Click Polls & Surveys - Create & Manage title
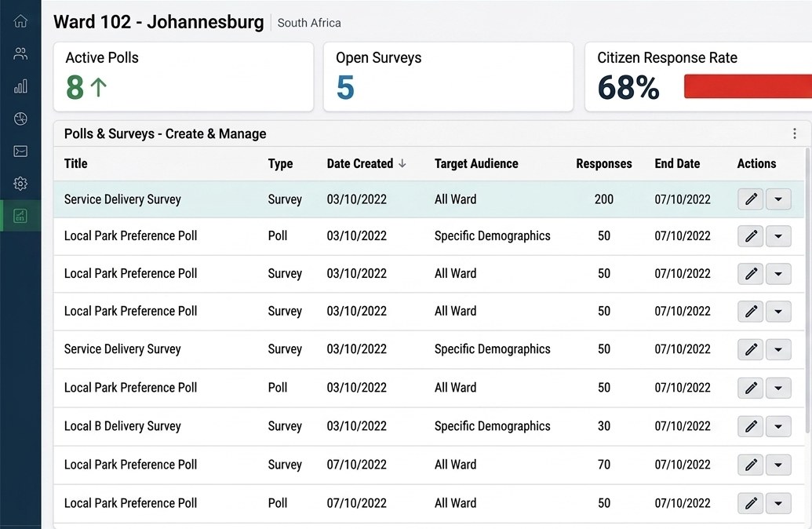This screenshot has width=812, height=529. pos(165,133)
